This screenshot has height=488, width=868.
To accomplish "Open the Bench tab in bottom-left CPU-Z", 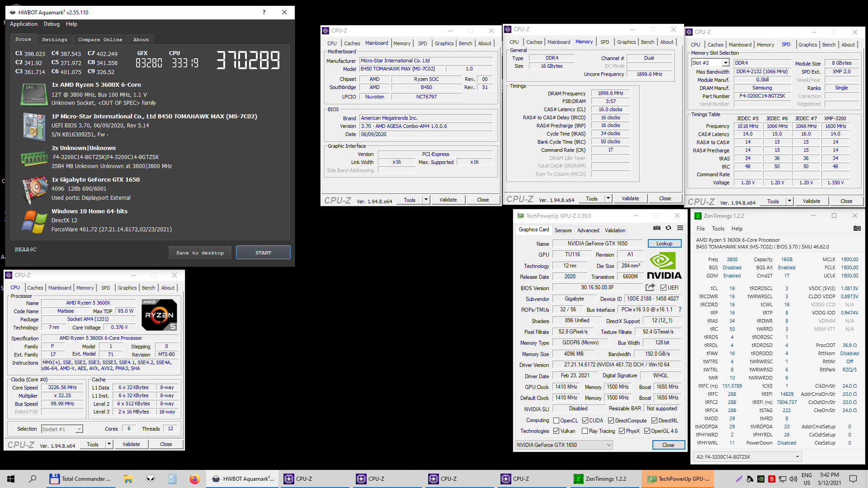I will [148, 288].
